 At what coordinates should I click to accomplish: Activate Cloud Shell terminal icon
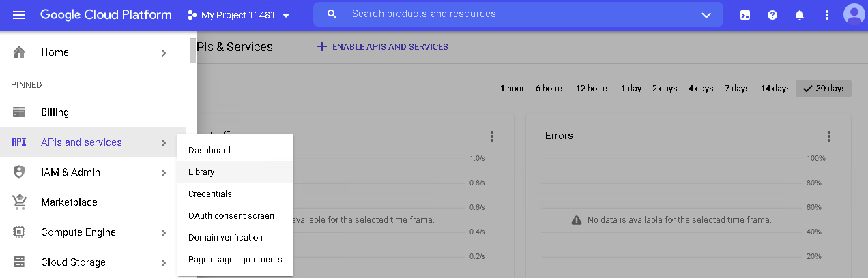tap(745, 15)
